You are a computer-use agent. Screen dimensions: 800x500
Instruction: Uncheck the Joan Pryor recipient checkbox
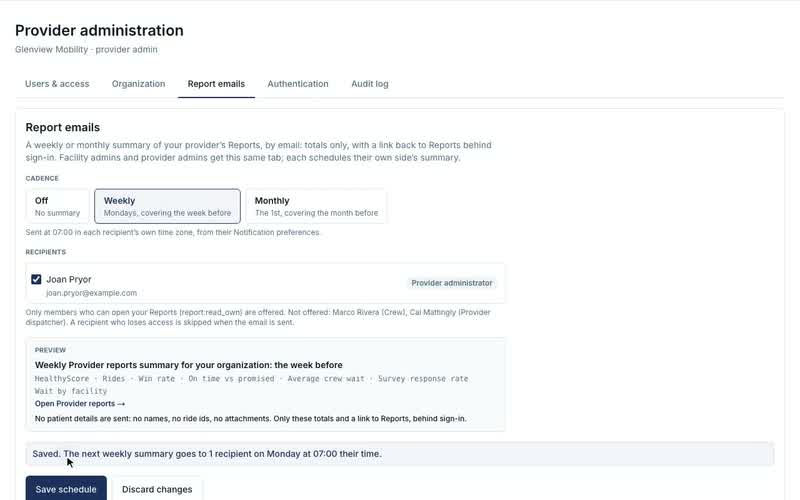tap(36, 279)
